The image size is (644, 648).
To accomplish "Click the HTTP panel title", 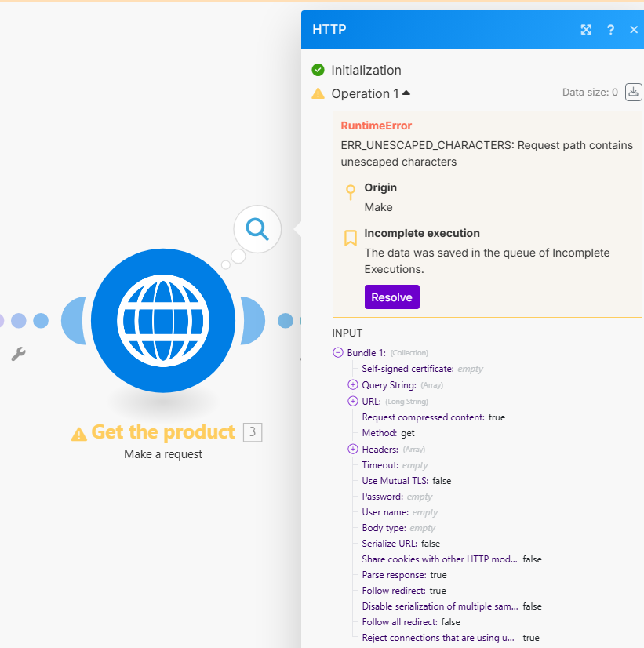I will tap(329, 29).
